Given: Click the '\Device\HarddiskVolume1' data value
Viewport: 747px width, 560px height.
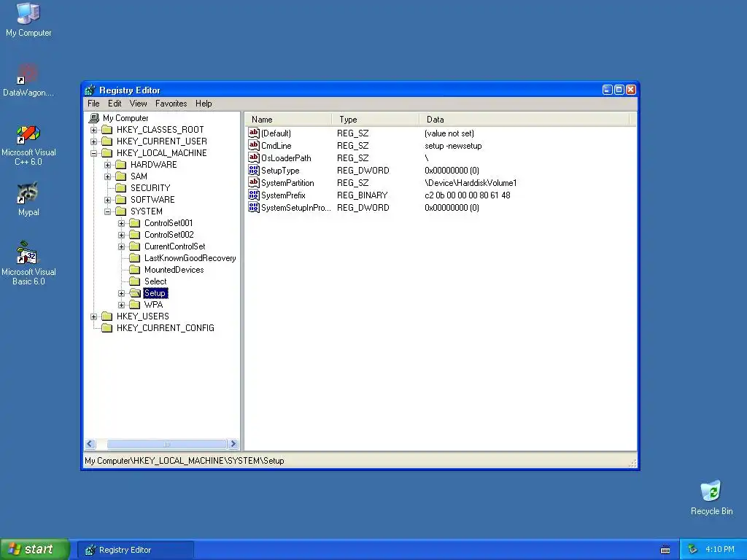Looking at the screenshot, I should coord(471,183).
